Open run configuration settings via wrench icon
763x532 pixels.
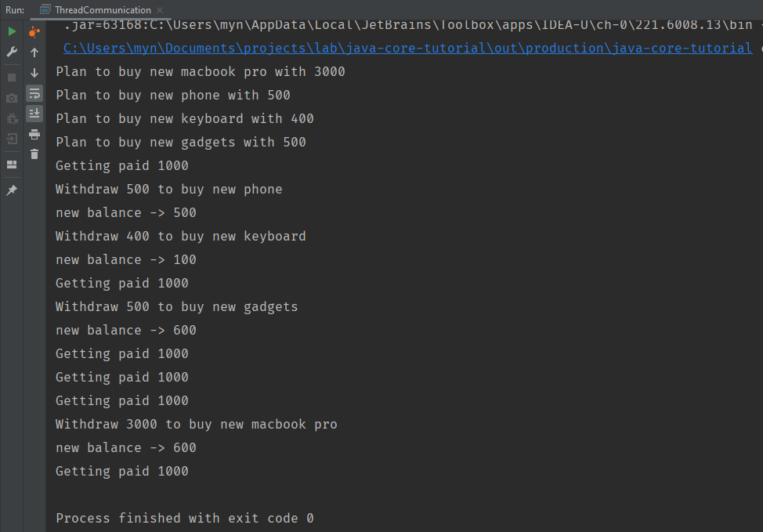[12, 53]
